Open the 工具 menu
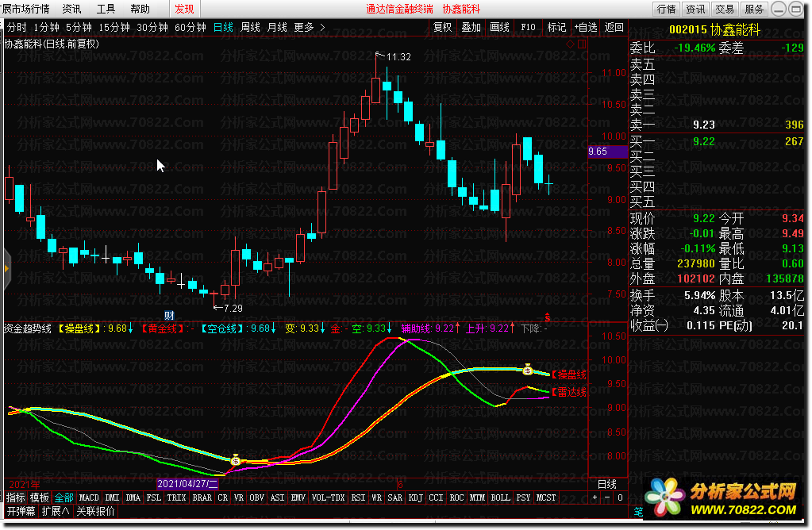This screenshot has width=812, height=530. point(106,9)
